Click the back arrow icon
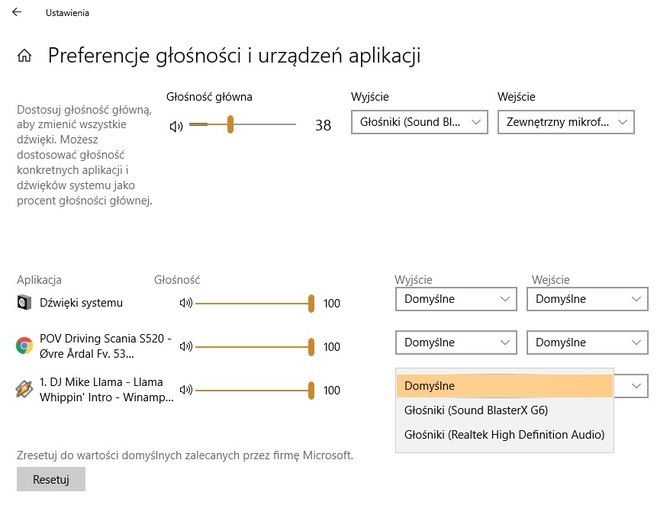The image size is (670, 505). (16, 13)
